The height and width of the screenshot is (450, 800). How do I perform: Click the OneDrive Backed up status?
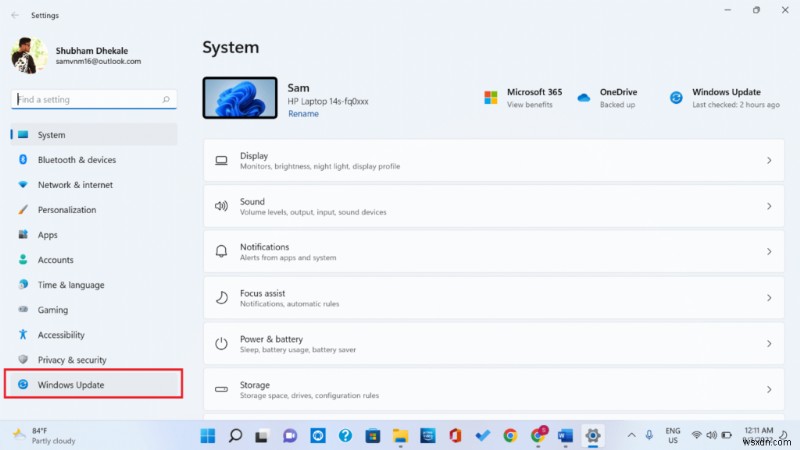pos(617,105)
